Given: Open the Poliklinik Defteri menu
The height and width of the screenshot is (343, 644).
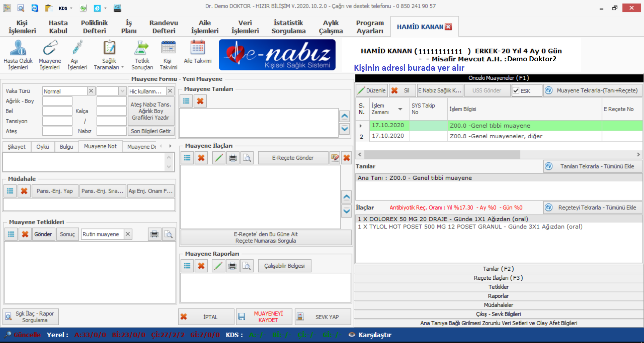Looking at the screenshot, I should tap(94, 27).
